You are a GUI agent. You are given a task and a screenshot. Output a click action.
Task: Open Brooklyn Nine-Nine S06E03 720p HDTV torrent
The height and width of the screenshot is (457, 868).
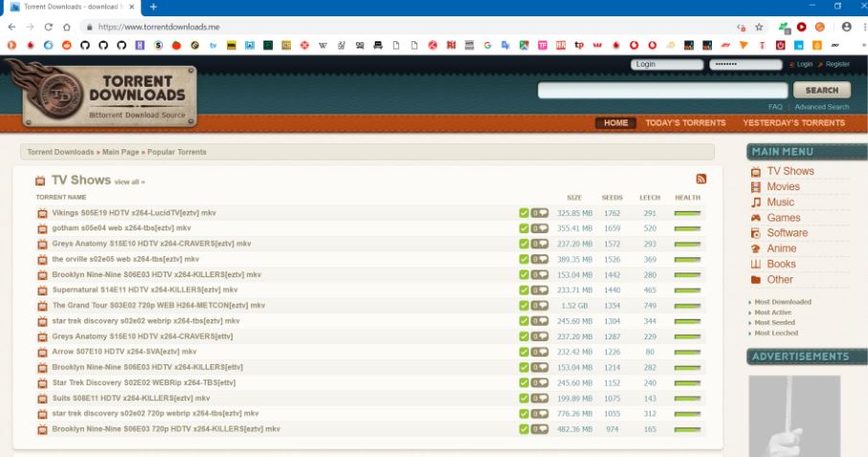pos(166,429)
